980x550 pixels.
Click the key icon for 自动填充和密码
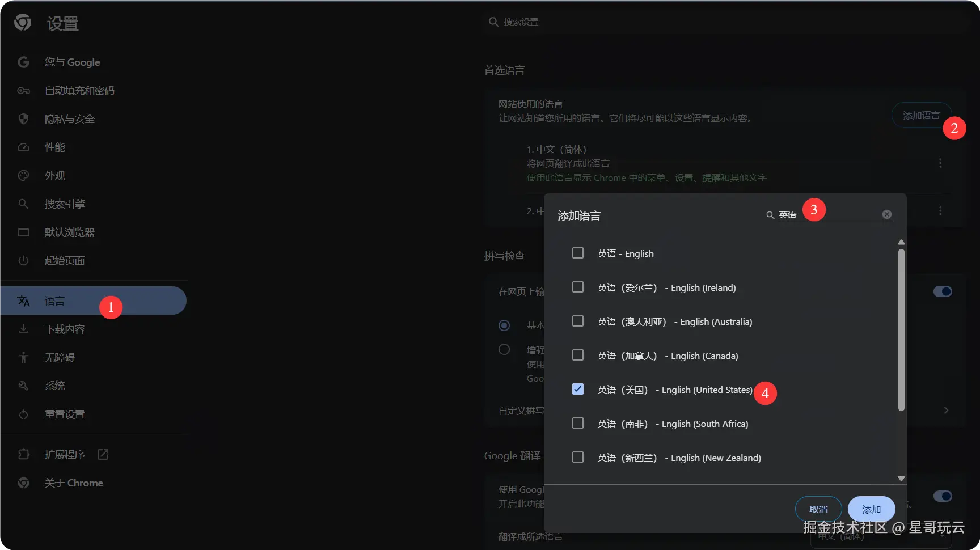pyautogui.click(x=23, y=91)
